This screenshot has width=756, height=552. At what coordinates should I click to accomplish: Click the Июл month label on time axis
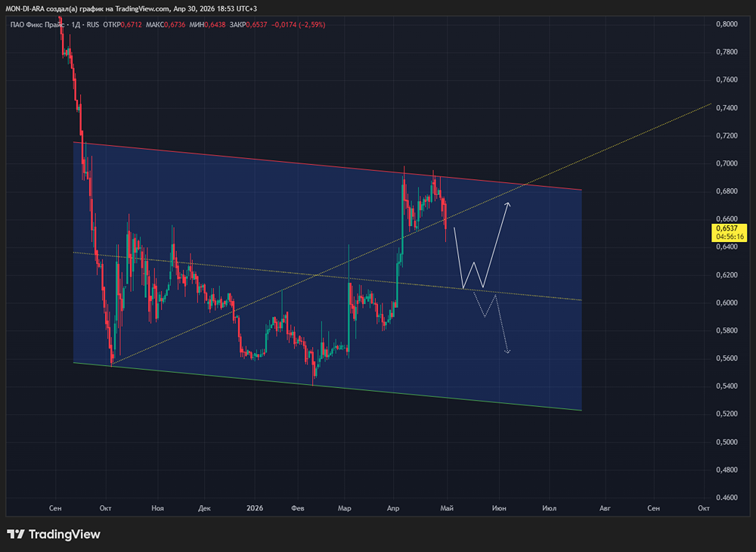point(549,509)
